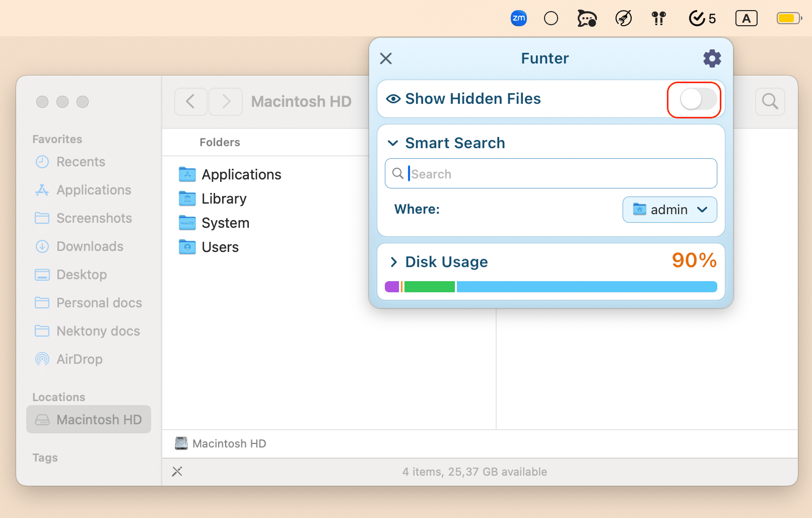Click the Applications folder icon in list
Screen dimensions: 812x518
(187, 174)
